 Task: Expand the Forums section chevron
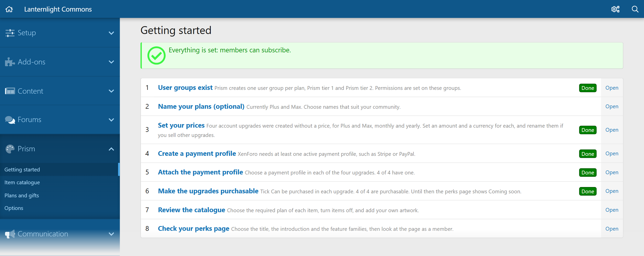(111, 120)
